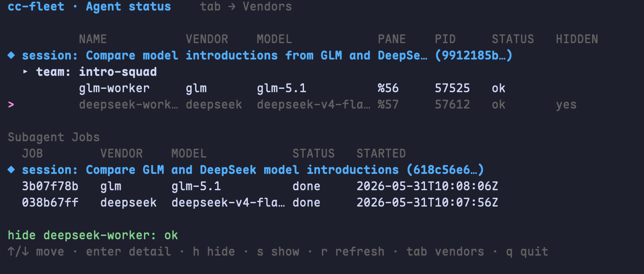Open session 'Compare GLM and DeepSeek model introductions'
Image resolution: width=644 pixels, height=274 pixels.
pos(246,170)
